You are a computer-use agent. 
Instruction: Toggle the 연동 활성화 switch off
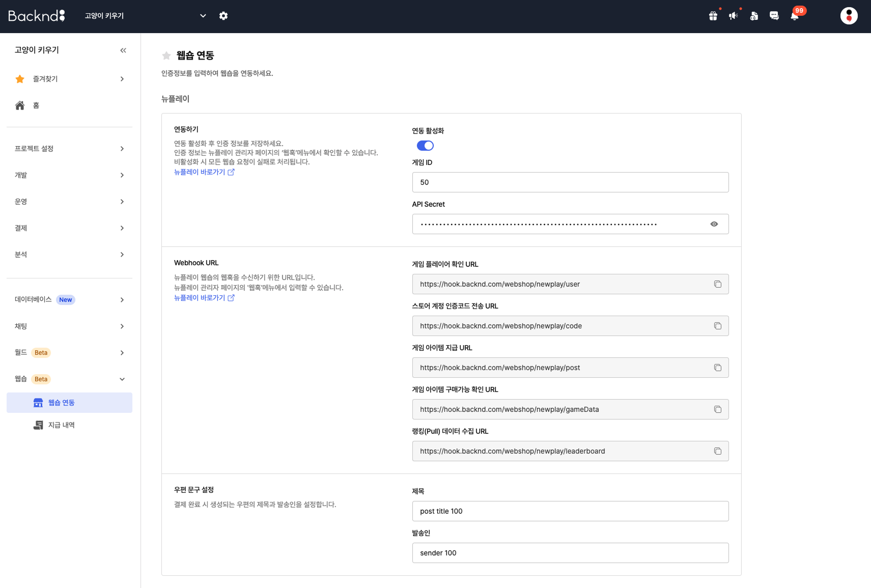[425, 146]
